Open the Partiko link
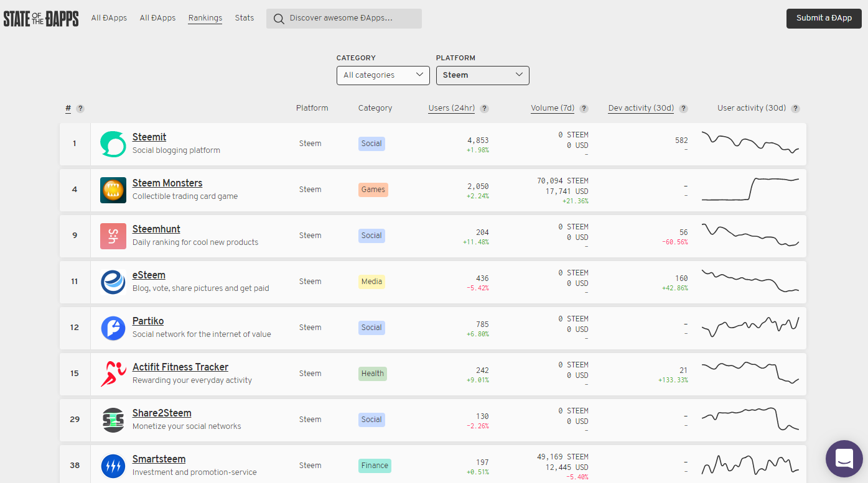The image size is (868, 483). point(148,321)
